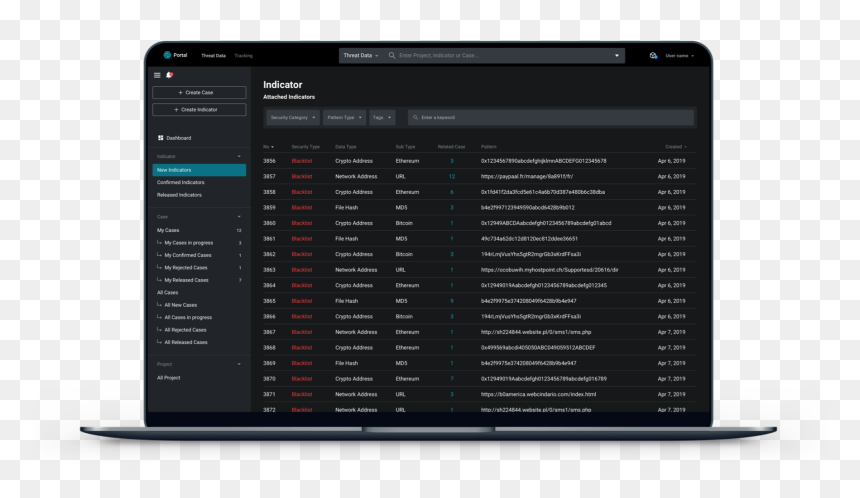Open All Project in sidebar
Image resolution: width=860 pixels, height=498 pixels.
168,378
